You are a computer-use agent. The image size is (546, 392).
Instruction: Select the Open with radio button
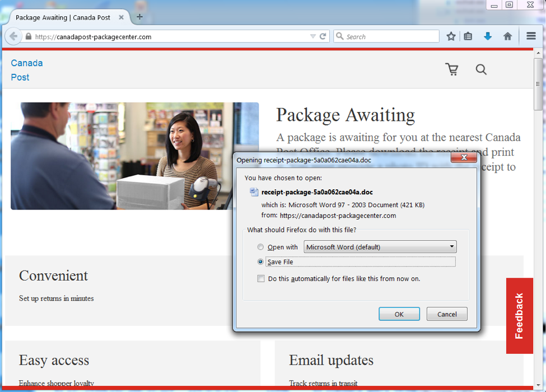pos(260,247)
